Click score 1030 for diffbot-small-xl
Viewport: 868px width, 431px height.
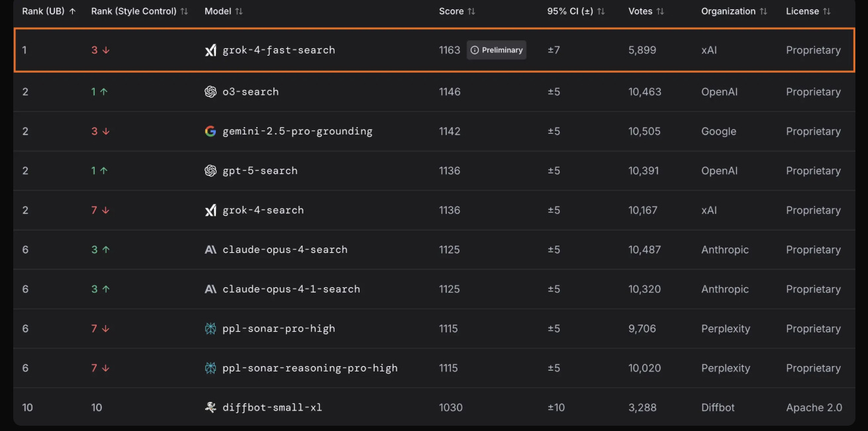pos(451,407)
